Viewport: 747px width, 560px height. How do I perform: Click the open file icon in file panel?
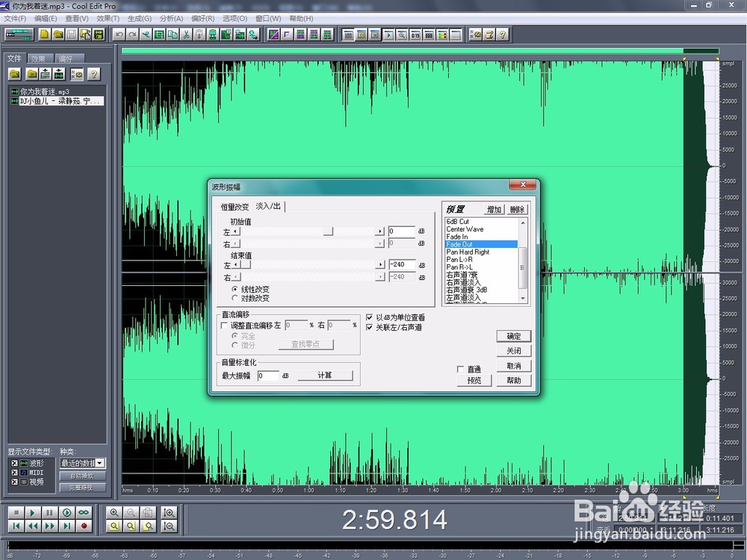[15, 74]
